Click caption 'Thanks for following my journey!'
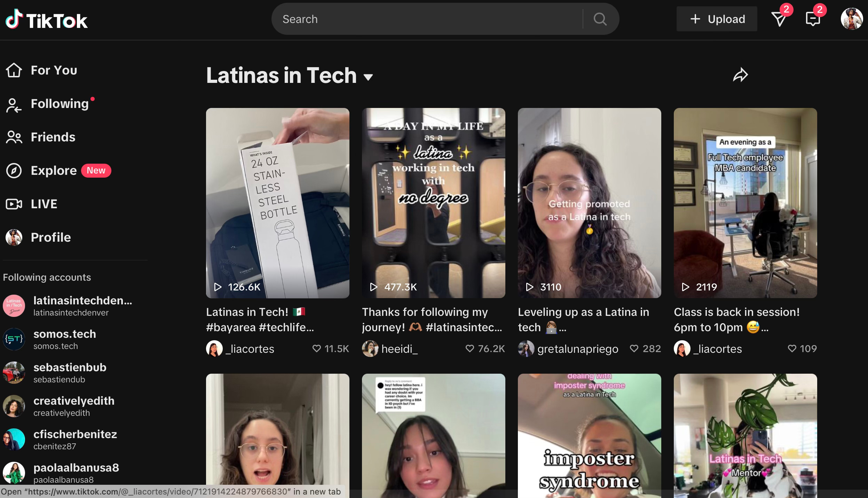868x498 pixels. click(x=432, y=319)
